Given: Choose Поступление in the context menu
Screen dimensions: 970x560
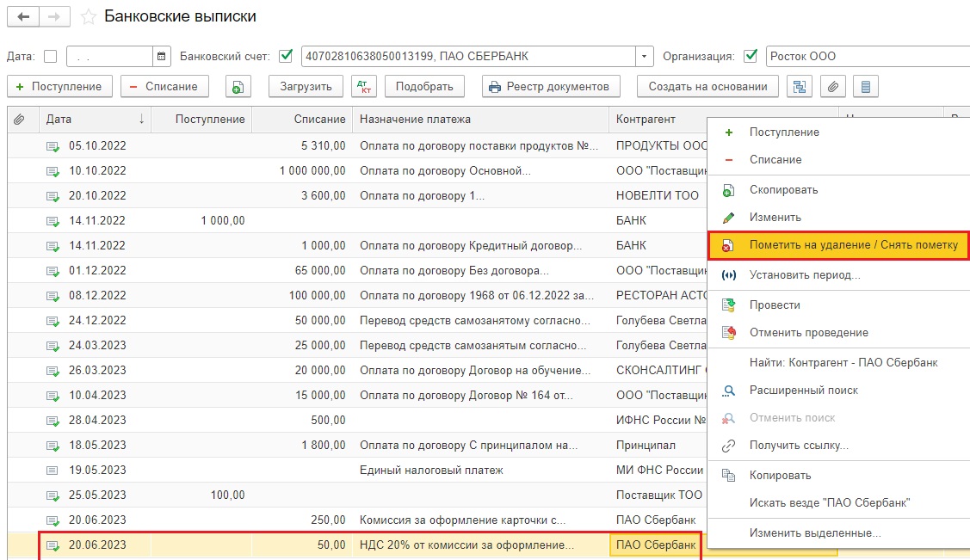Looking at the screenshot, I should pyautogui.click(x=839, y=132).
